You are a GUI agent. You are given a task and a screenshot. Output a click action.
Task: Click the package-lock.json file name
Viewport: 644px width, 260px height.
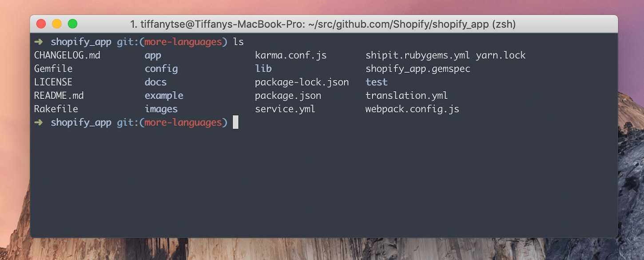pyautogui.click(x=302, y=82)
